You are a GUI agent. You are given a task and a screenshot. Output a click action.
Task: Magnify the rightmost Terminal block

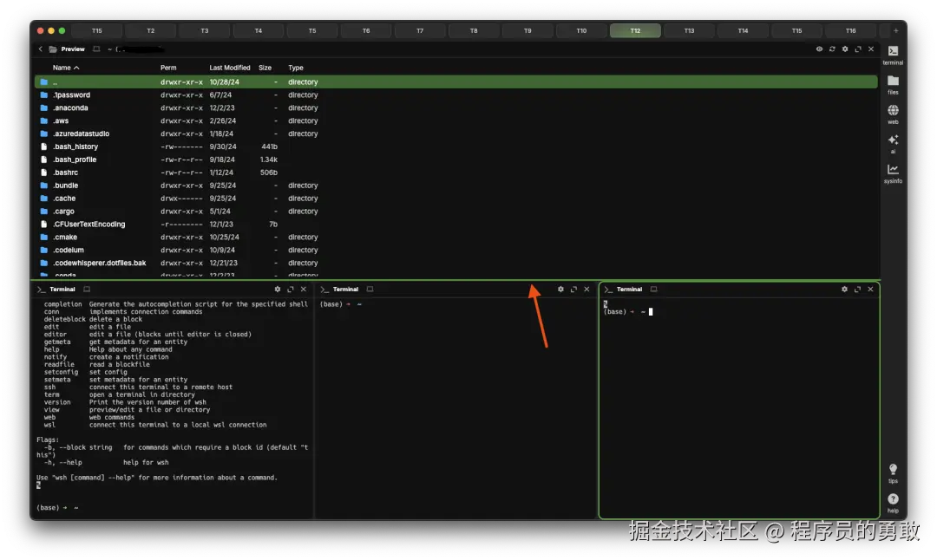point(858,289)
